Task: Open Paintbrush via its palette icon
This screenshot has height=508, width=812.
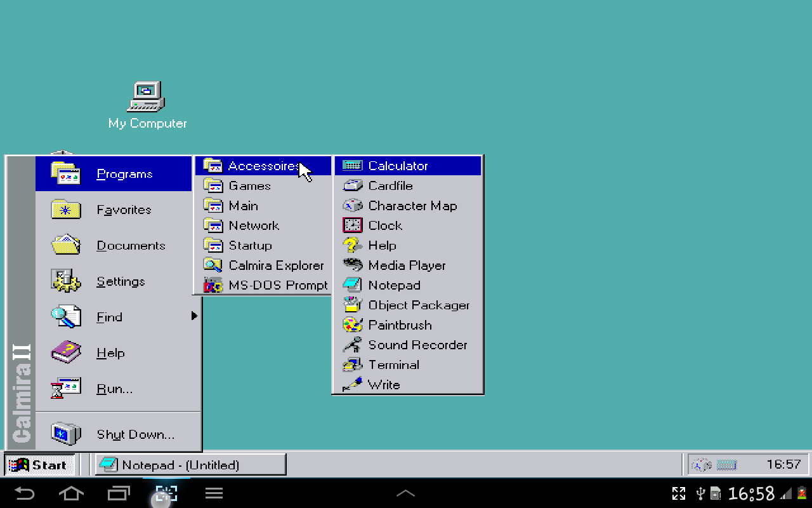Action: coord(352,325)
